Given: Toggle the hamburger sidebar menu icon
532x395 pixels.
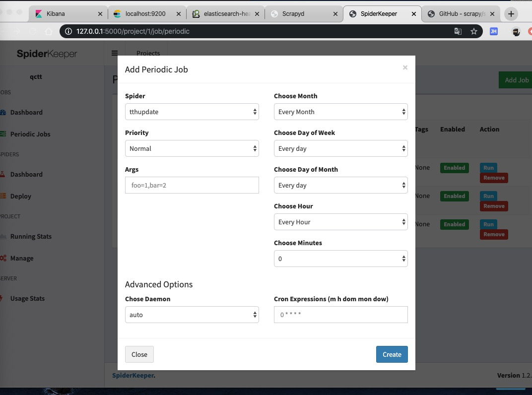Looking at the screenshot, I should click(115, 53).
